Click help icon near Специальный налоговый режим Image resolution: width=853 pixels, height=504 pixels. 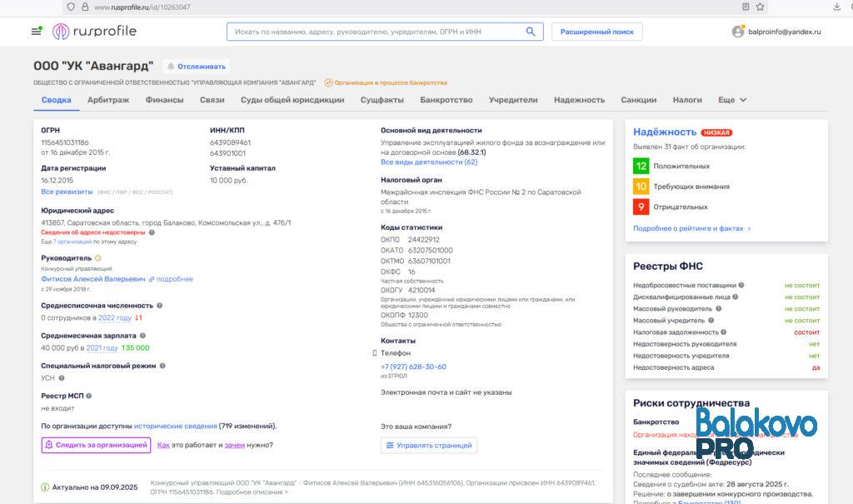pyautogui.click(x=162, y=366)
